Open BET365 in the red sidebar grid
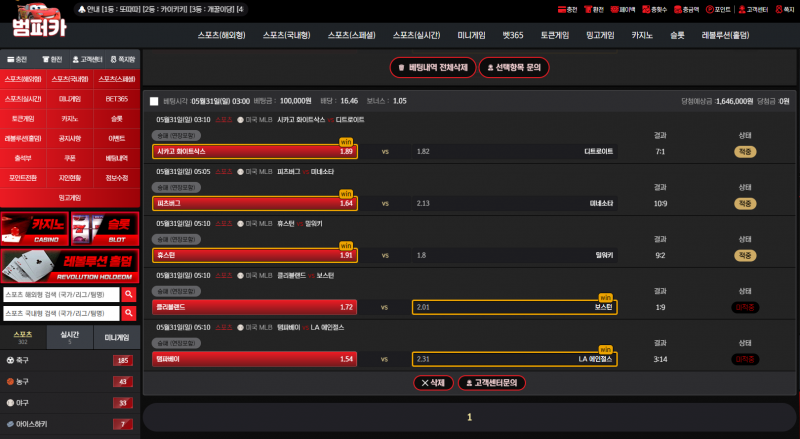Image resolution: width=800 pixels, height=439 pixels. point(117,99)
